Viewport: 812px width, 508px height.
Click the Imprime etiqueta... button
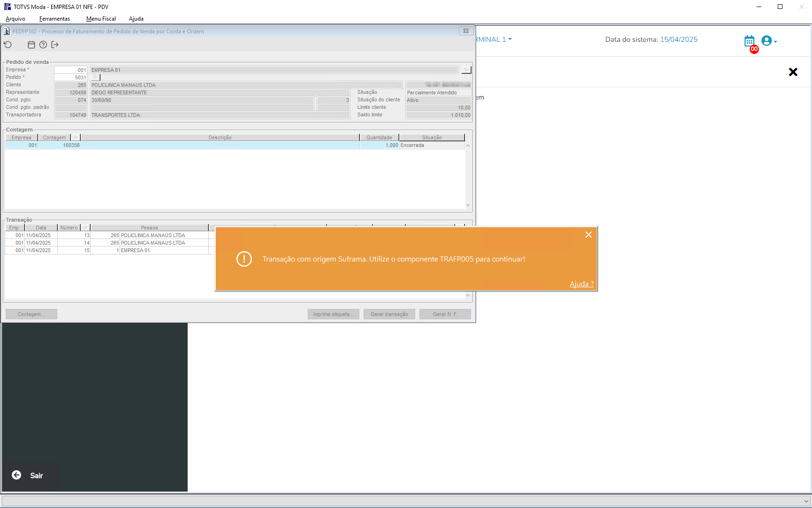pyautogui.click(x=334, y=314)
